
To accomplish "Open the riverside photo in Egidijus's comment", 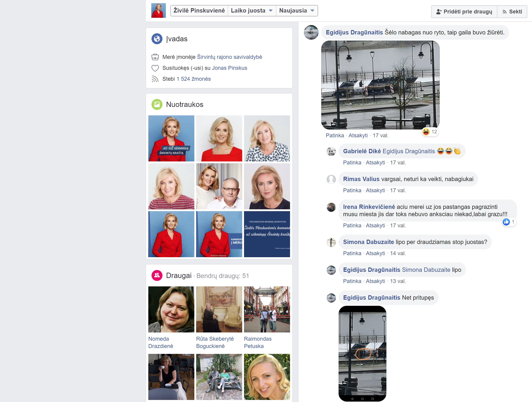I will tap(380, 85).
